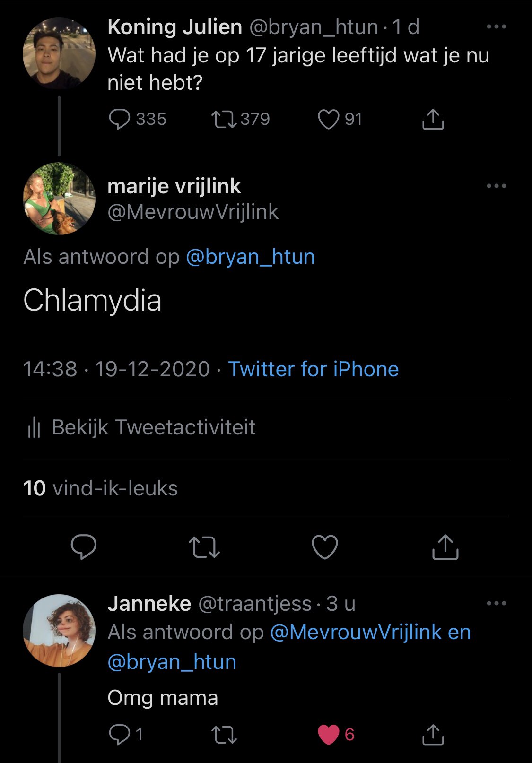
Task: Open more options for marije vrijlink's tweet
Action: pos(496,186)
